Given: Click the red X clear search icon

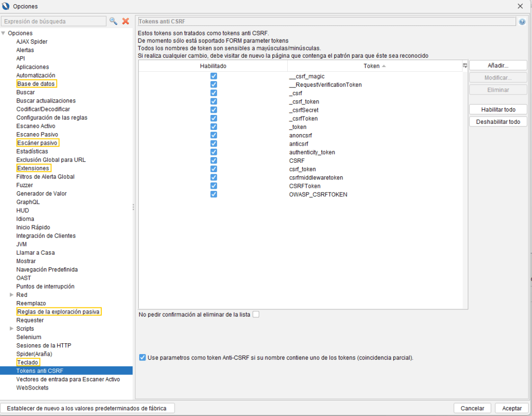Looking at the screenshot, I should coord(125,21).
